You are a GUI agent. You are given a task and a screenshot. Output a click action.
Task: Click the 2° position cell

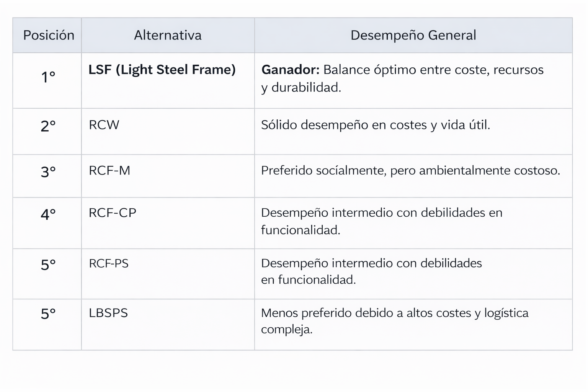tap(48, 126)
